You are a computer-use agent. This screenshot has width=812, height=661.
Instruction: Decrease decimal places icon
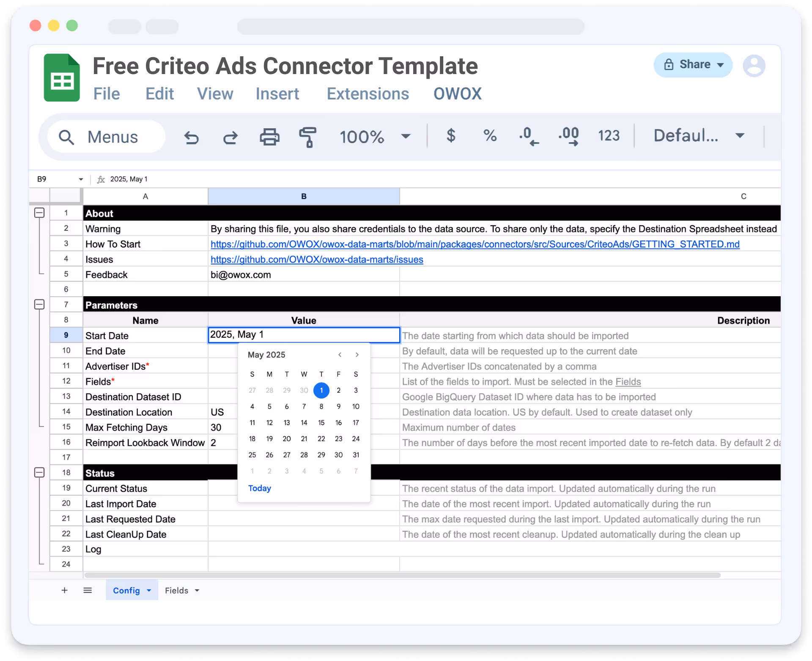(529, 136)
